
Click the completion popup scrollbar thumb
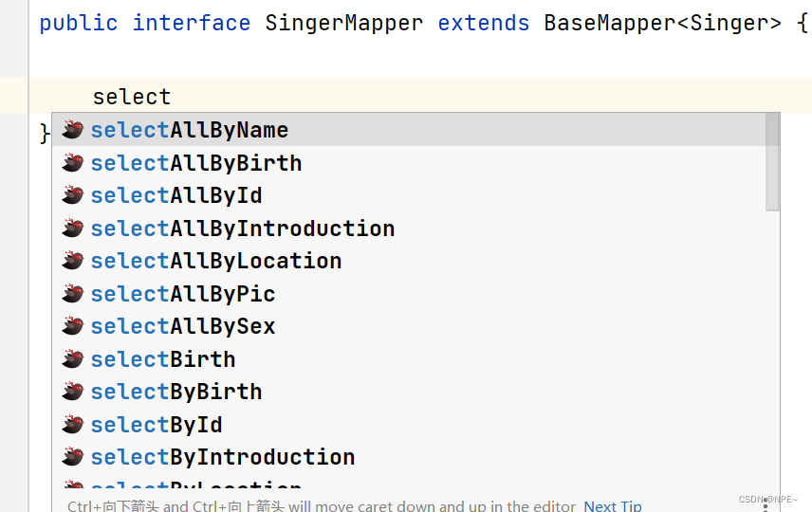[772, 161]
